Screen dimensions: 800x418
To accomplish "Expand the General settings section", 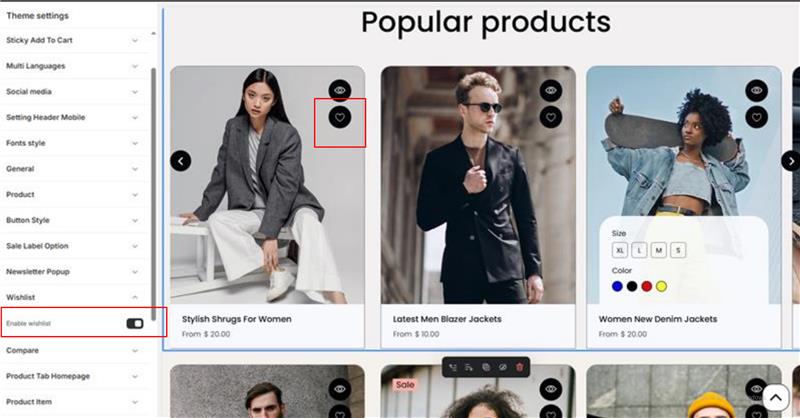I will 74,169.
